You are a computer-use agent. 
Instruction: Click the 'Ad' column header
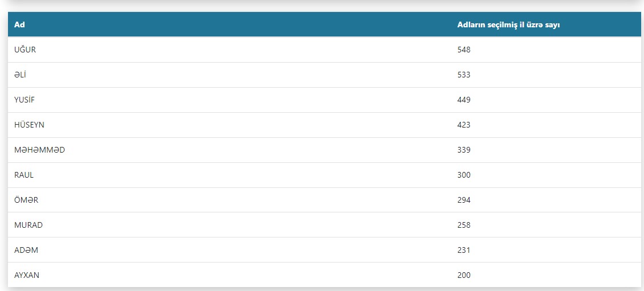coord(19,24)
